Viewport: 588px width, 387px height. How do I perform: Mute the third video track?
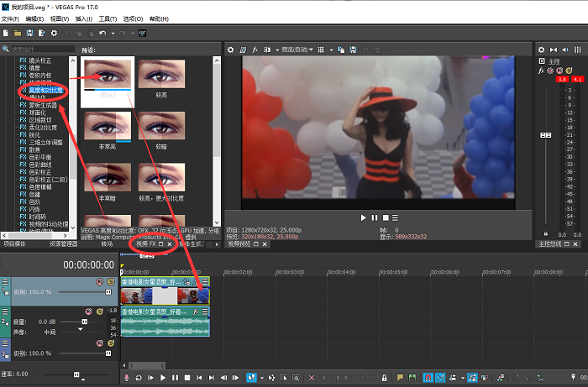pos(99,344)
